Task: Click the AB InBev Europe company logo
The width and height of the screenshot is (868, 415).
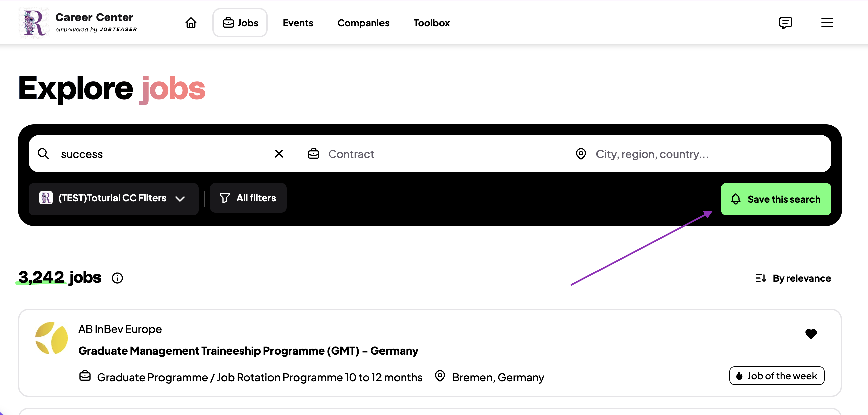Action: point(51,338)
